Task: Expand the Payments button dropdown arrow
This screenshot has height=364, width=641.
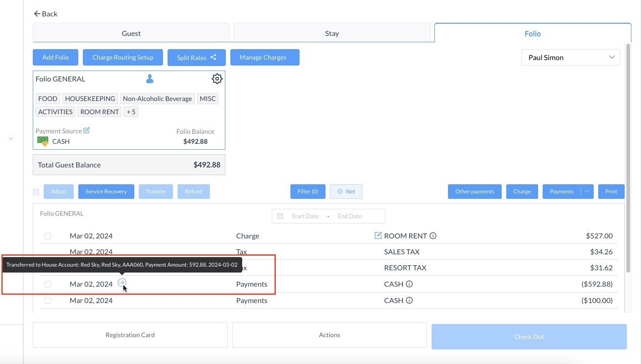Action: 587,192
